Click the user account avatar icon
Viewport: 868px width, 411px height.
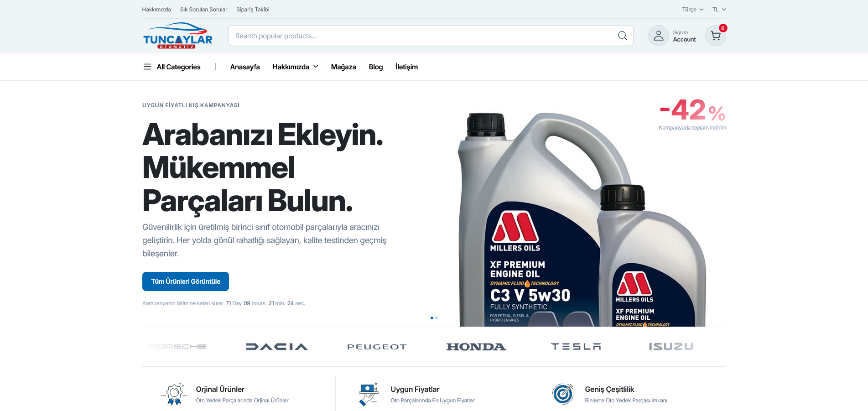click(659, 36)
